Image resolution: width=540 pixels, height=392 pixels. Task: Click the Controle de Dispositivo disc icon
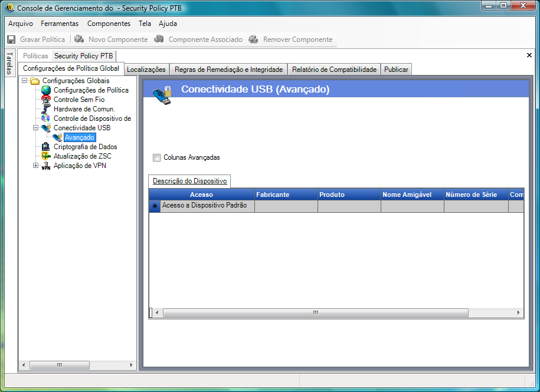tap(46, 118)
